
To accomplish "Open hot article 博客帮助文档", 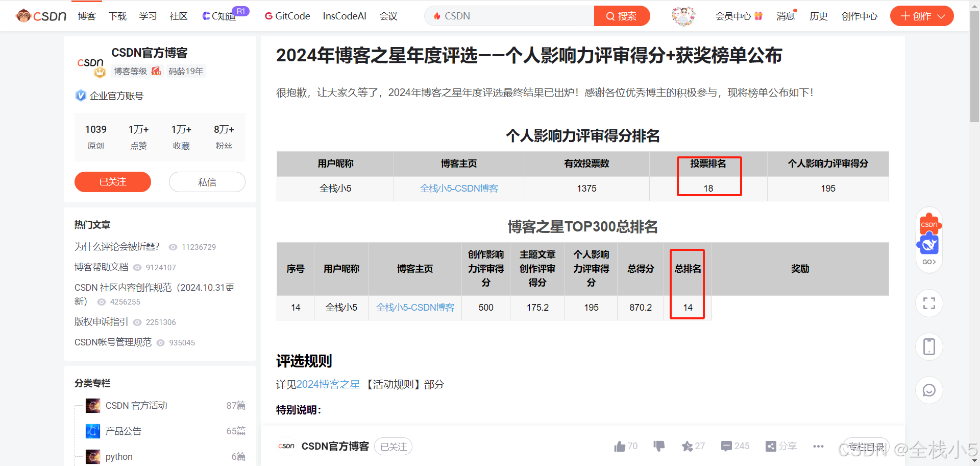I will tap(102, 267).
